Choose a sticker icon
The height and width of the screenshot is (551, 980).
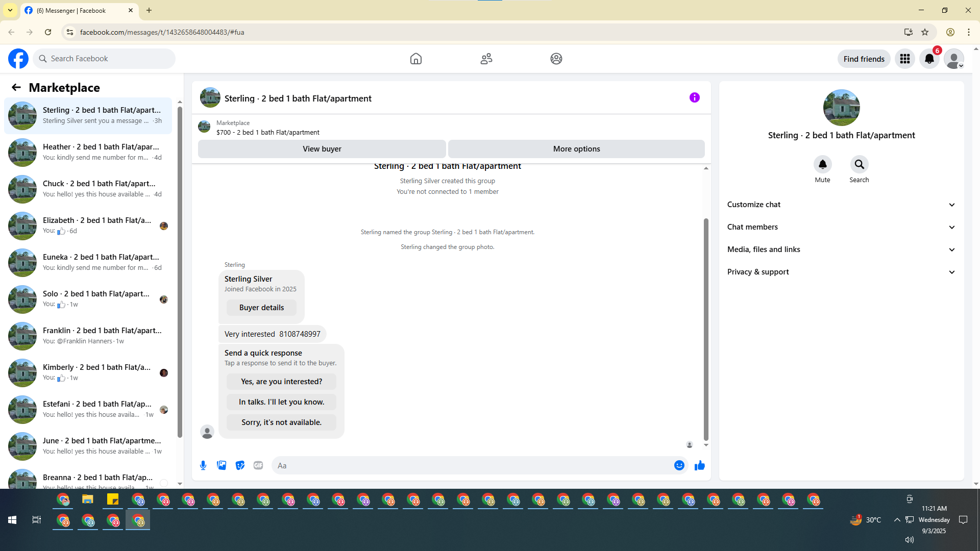click(240, 465)
